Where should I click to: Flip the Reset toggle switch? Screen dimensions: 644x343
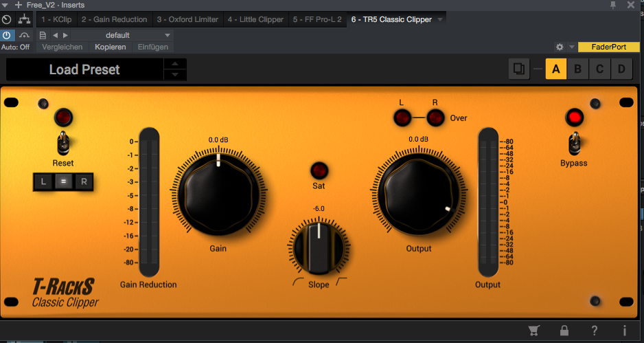pos(63,143)
